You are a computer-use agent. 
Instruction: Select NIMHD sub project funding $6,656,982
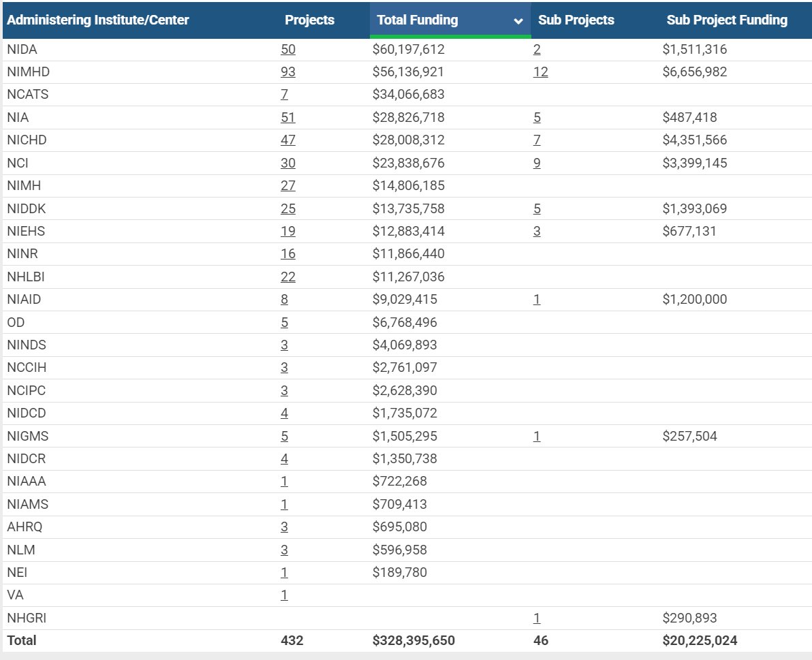tap(694, 72)
